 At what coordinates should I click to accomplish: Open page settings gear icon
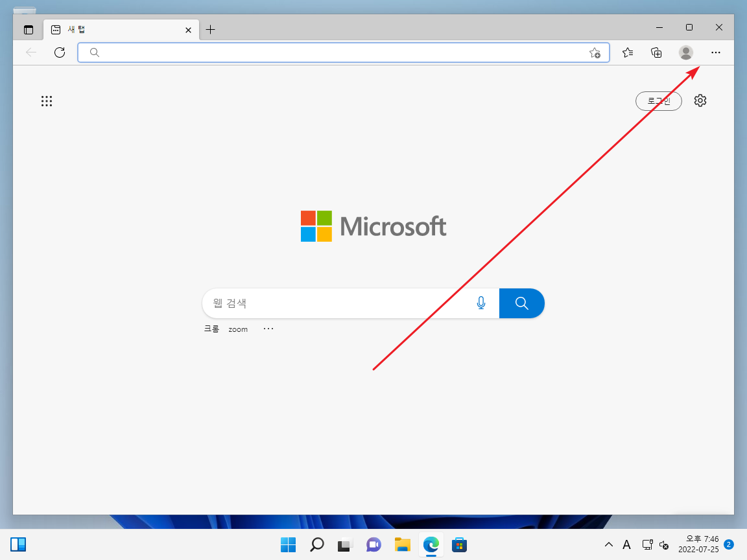(x=700, y=100)
